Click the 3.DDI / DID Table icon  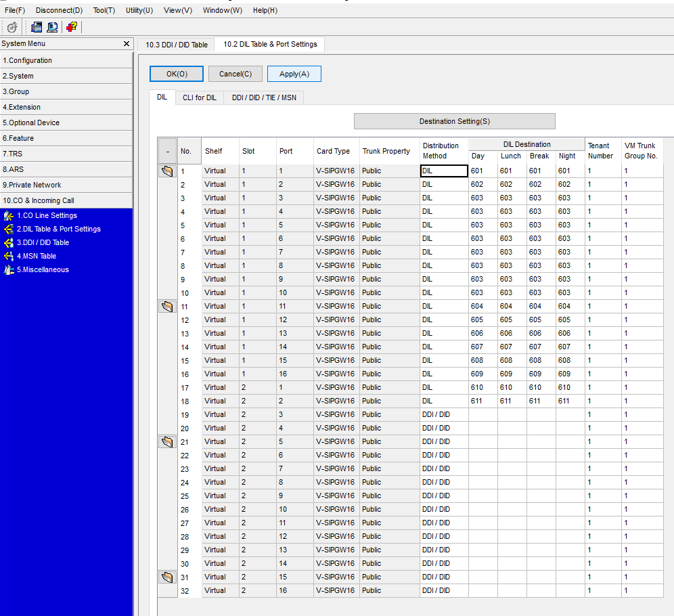[x=9, y=243]
